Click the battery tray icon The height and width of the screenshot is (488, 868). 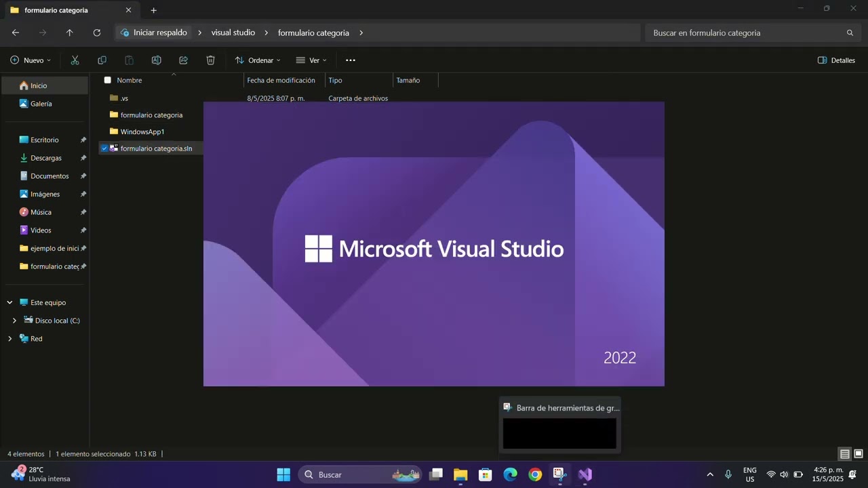[x=798, y=474]
